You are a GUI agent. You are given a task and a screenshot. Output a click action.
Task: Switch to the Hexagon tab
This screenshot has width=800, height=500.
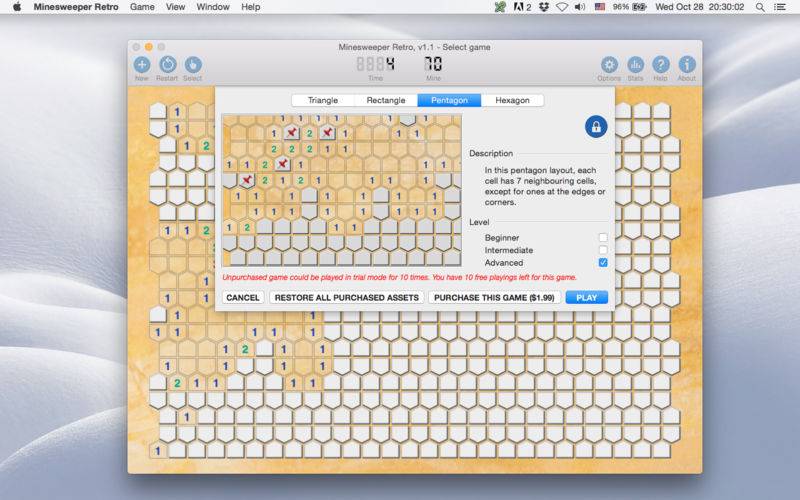[512, 101]
